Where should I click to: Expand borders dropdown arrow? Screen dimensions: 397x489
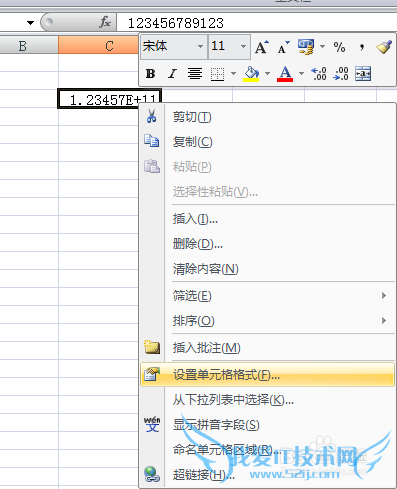click(x=233, y=73)
